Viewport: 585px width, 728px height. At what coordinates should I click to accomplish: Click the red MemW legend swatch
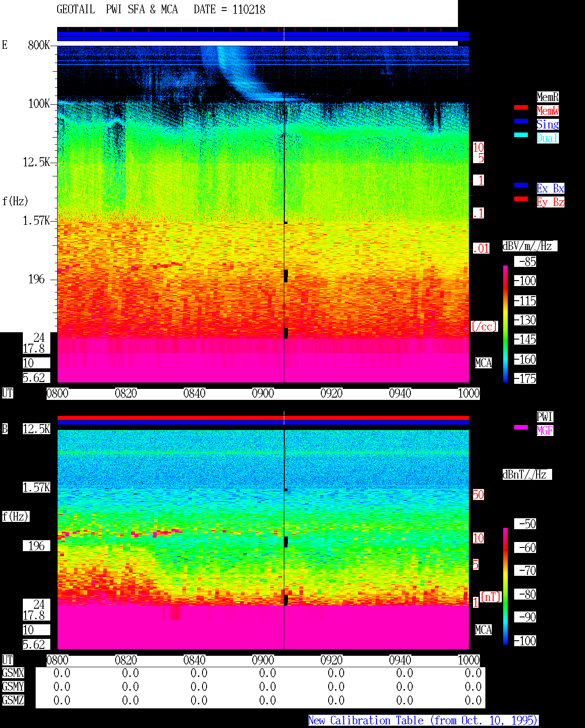(x=521, y=107)
